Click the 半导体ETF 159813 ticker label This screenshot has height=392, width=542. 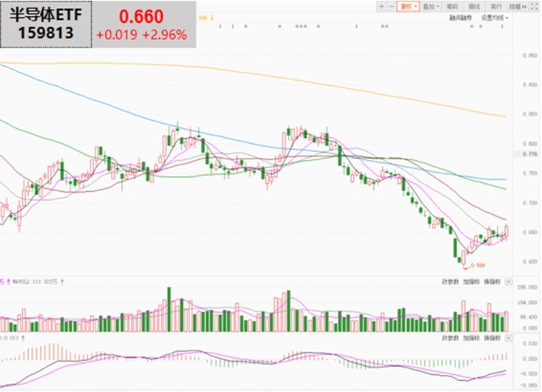(x=47, y=25)
